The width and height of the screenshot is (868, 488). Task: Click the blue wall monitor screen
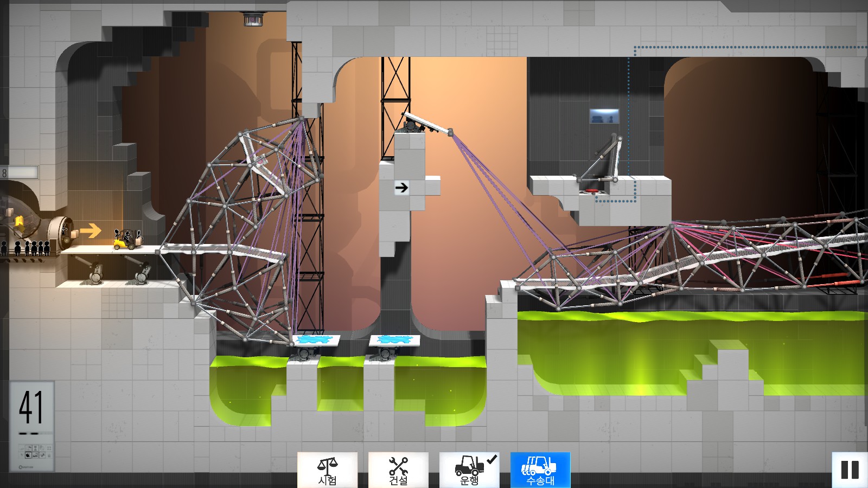tap(604, 116)
